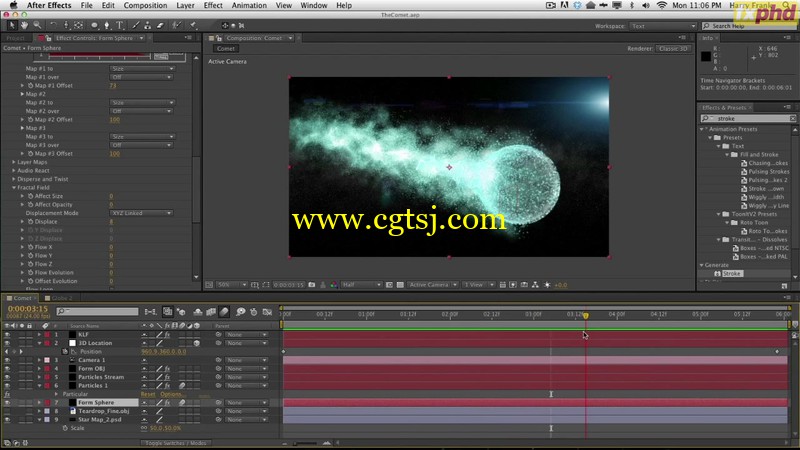This screenshot has width=800, height=450.
Task: Expand the KLF layer properties
Action: coord(39,335)
